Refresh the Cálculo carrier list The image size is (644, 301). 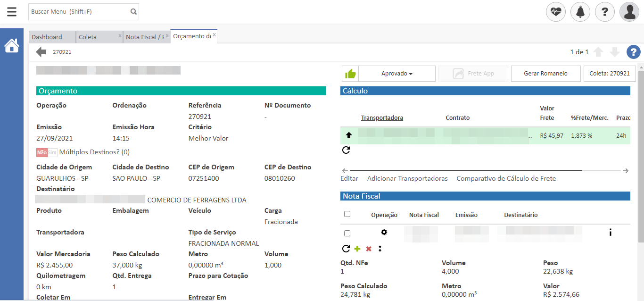pyautogui.click(x=346, y=150)
